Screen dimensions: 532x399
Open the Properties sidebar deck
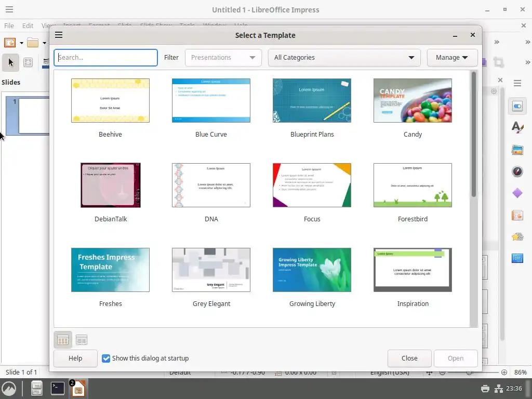(517, 107)
